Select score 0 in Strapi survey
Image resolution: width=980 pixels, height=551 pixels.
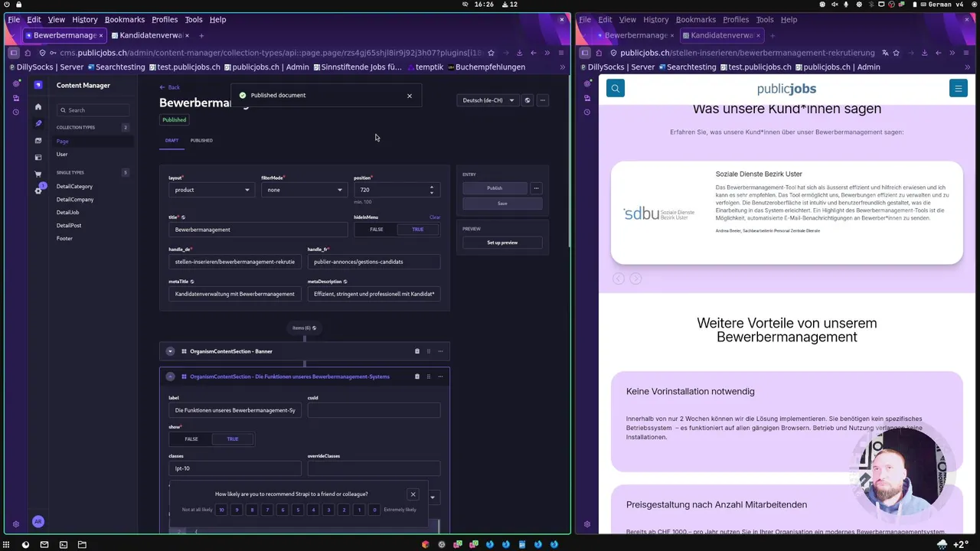click(374, 510)
